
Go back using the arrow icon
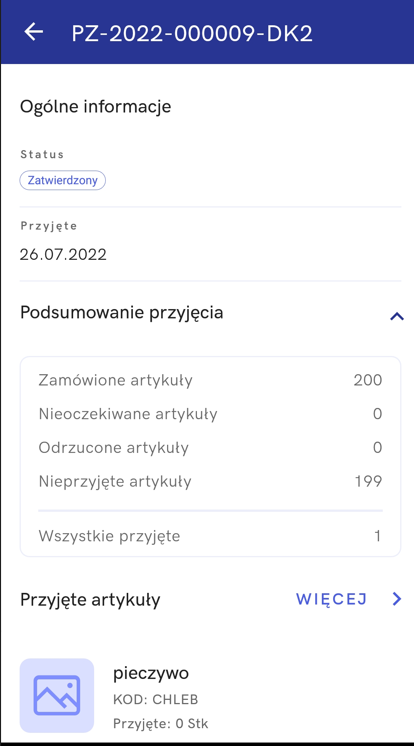(33, 32)
